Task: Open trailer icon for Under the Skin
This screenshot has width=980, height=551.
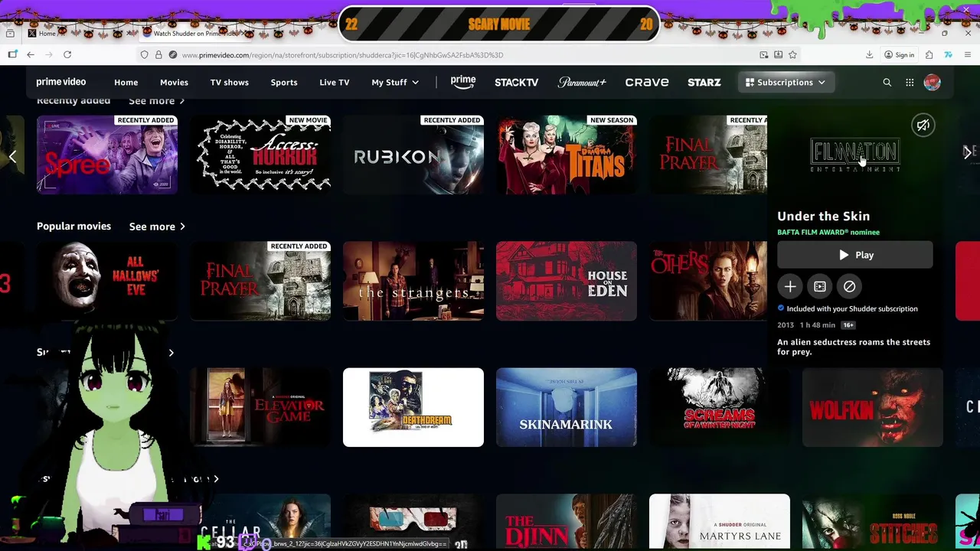Action: click(x=820, y=286)
